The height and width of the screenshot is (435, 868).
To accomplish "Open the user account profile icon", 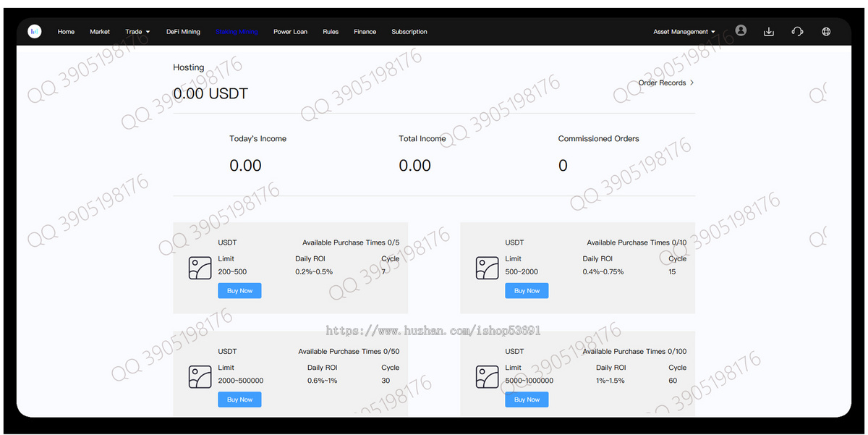I will 741,30.
